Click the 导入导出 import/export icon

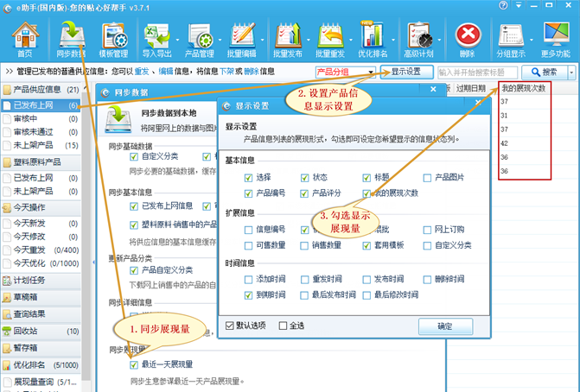pos(158,36)
